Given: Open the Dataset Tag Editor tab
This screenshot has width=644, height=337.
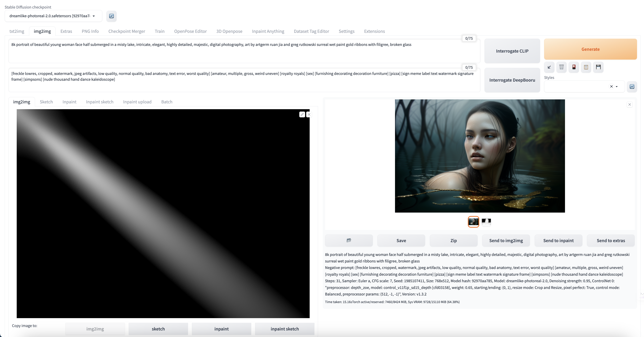Looking at the screenshot, I should coord(311,31).
